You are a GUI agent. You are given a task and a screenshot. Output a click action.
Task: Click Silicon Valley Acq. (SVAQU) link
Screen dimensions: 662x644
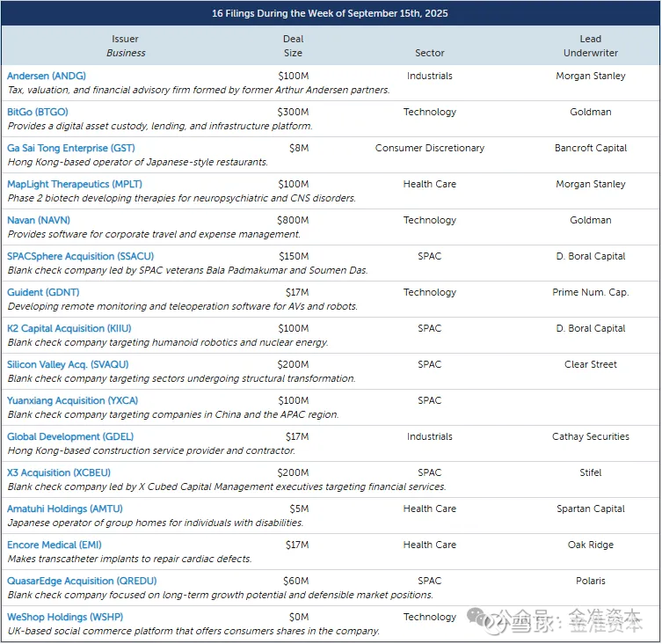pyautogui.click(x=68, y=365)
